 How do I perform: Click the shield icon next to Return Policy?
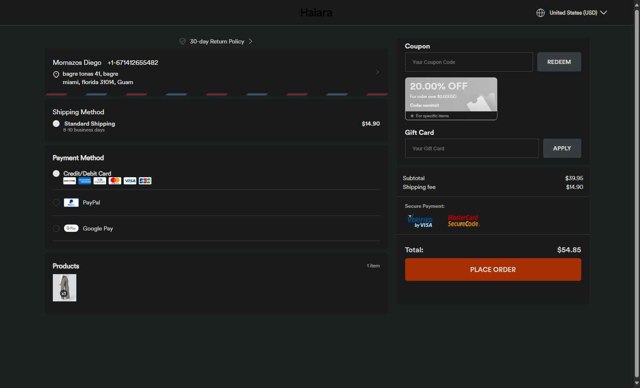point(182,41)
